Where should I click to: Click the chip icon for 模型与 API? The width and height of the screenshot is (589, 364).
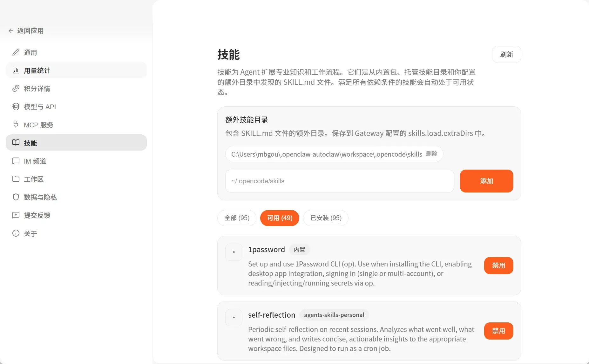coord(16,107)
